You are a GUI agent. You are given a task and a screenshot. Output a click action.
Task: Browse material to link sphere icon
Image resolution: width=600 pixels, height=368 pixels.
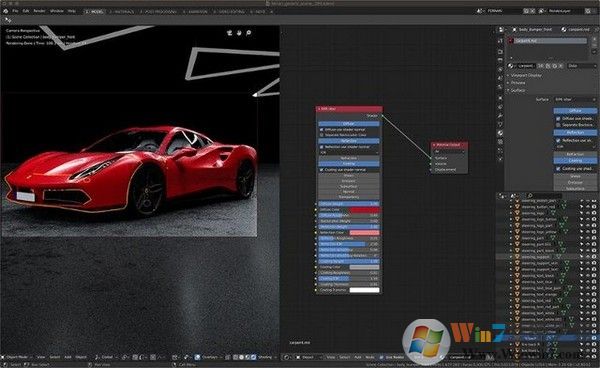tap(510, 66)
